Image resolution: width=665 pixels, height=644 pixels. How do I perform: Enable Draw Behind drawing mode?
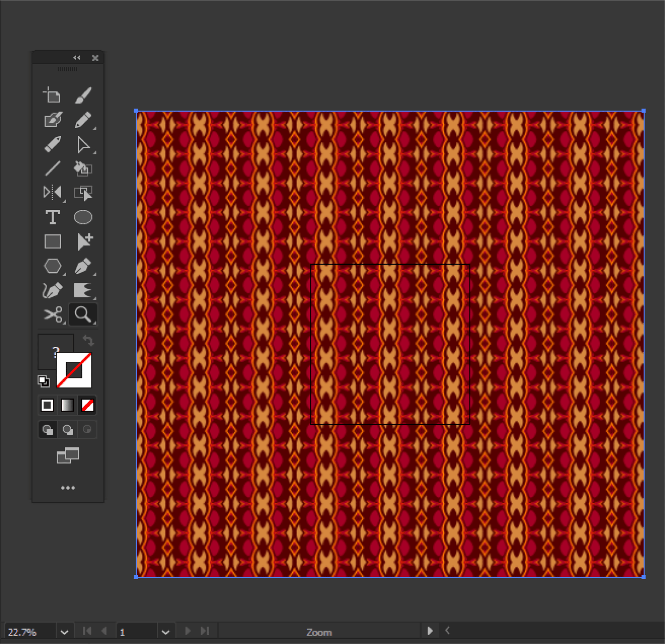(x=67, y=429)
